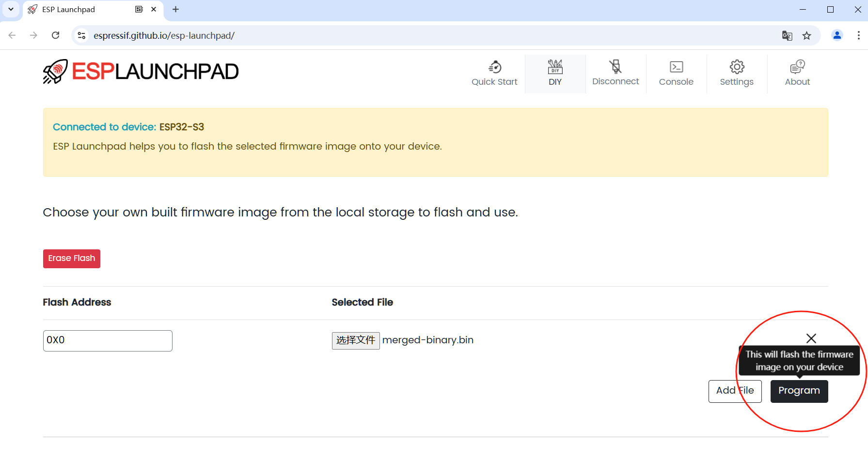Open the Chrome three-dot menu
The height and width of the screenshot is (474, 868).
(x=858, y=35)
